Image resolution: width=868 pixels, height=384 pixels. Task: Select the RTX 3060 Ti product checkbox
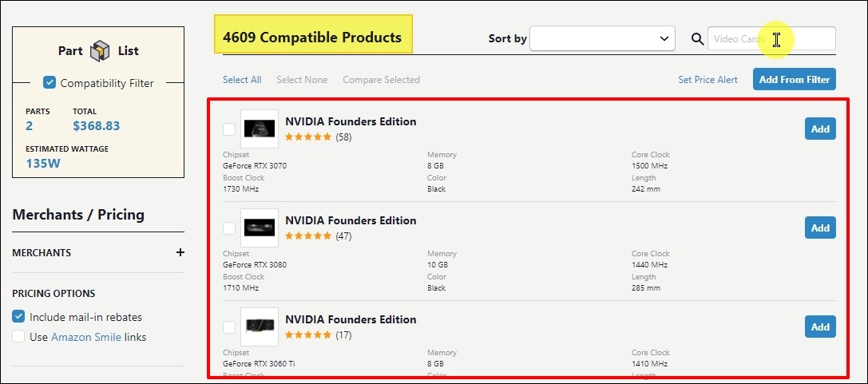pos(229,327)
